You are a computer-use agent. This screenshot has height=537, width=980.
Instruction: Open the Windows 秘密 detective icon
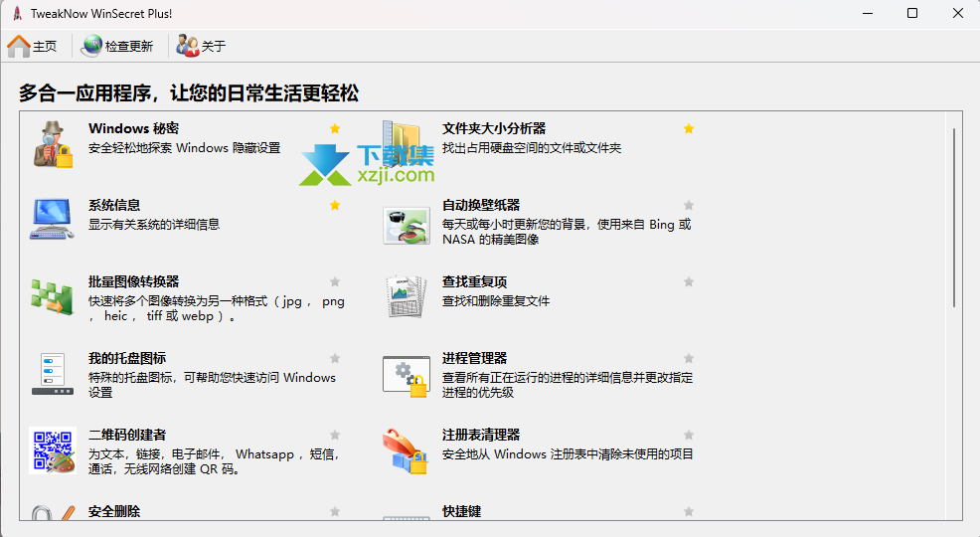coord(52,144)
